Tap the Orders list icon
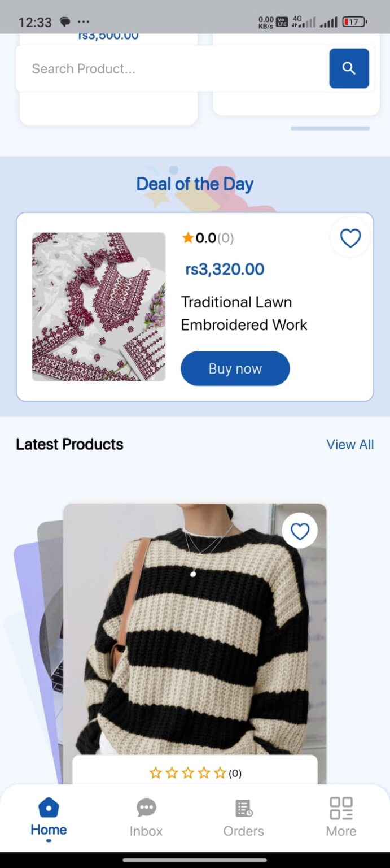Screen dimensions: 390x868 (x=243, y=809)
